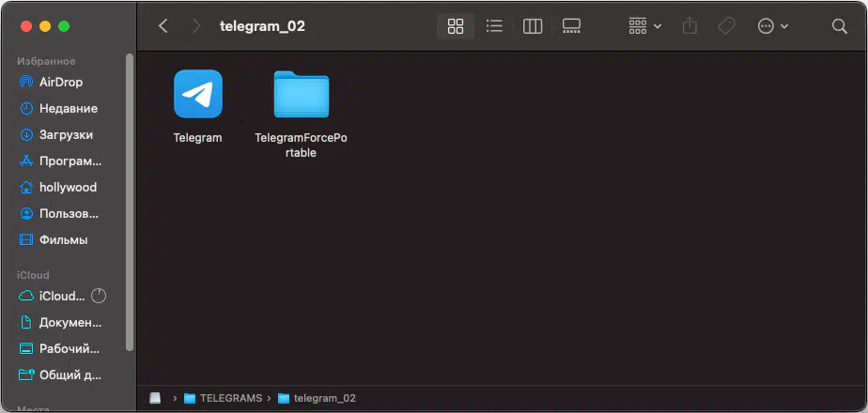The image size is (868, 413).
Task: Click TELEGRAMS in the path bar
Action: click(x=229, y=398)
